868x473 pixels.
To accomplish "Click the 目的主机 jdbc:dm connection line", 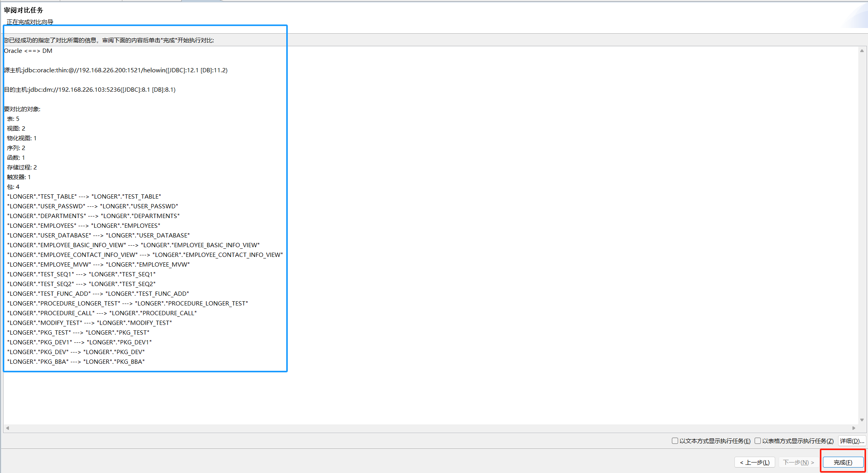I will pos(90,90).
